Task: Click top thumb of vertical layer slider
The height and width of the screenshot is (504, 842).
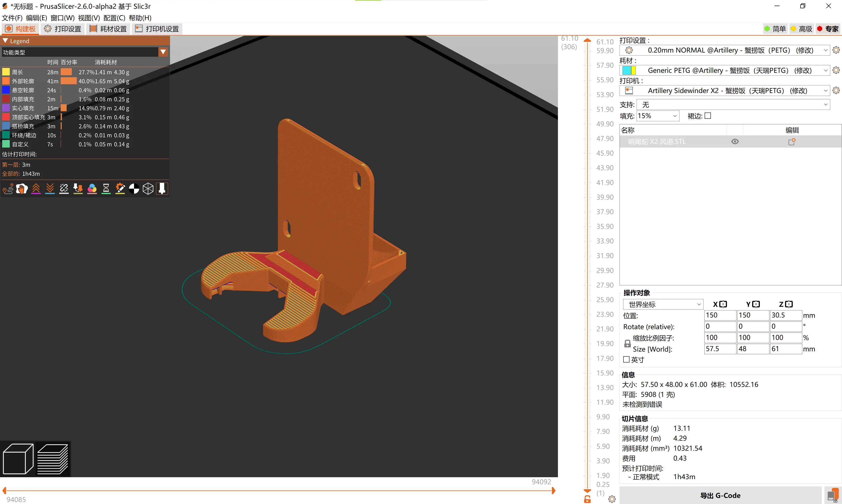Action: pyautogui.click(x=587, y=40)
